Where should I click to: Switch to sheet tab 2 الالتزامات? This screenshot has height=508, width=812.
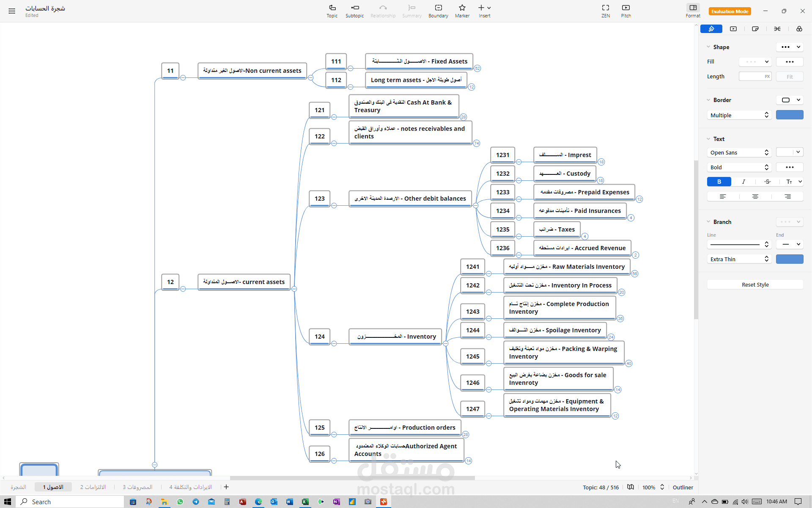point(93,487)
